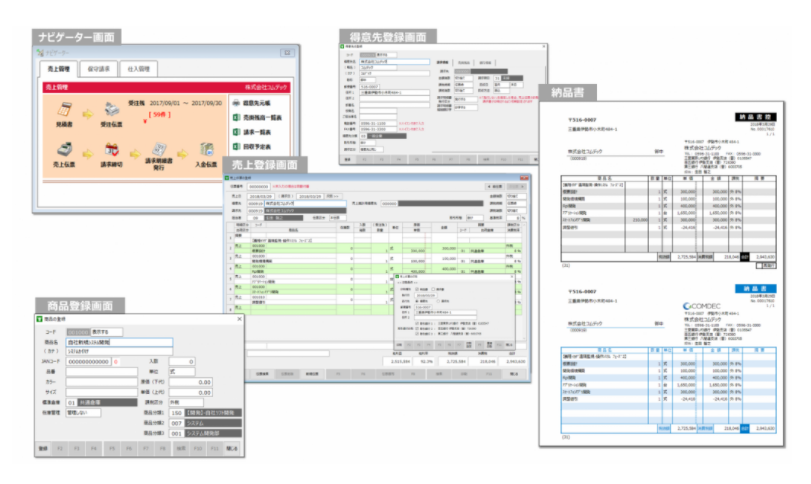Image resolution: width=811 pixels, height=484 pixels.
Task: Click 標準倉庫 code field showing 01
Action: [x=71, y=402]
